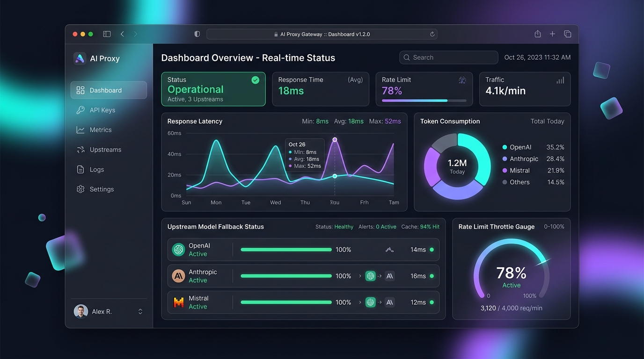The width and height of the screenshot is (644, 359).
Task: Click the AI Proxy logo icon
Action: [80, 58]
